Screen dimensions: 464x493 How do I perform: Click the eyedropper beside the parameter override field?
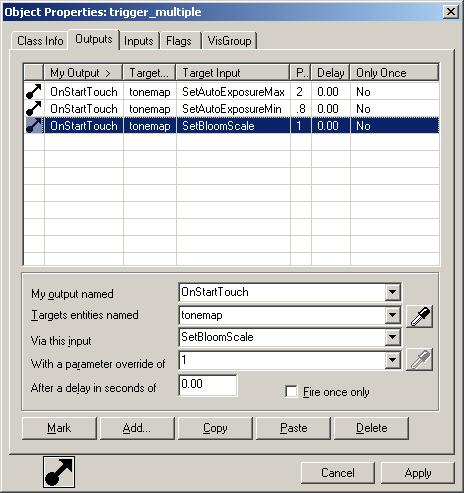click(419, 360)
